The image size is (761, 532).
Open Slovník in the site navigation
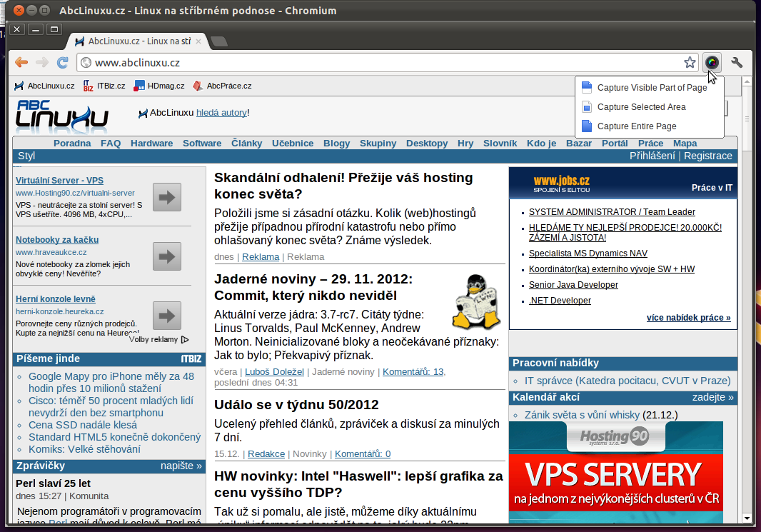pyautogui.click(x=500, y=144)
